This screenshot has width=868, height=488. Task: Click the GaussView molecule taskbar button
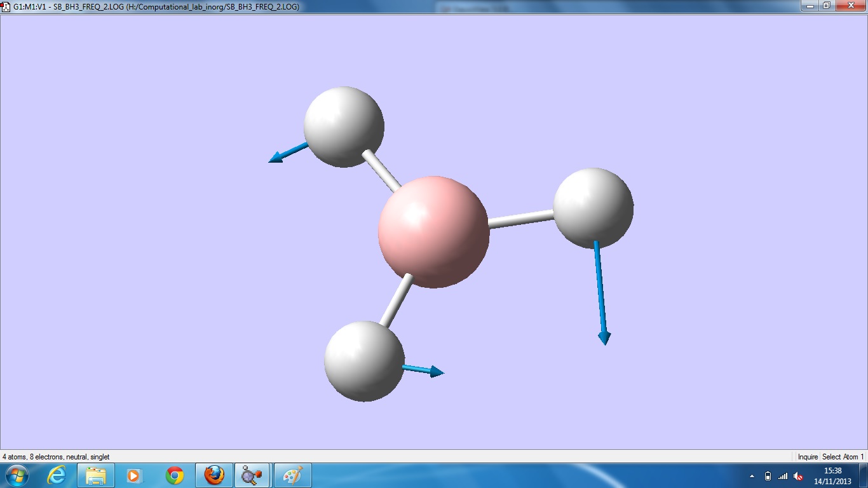252,475
